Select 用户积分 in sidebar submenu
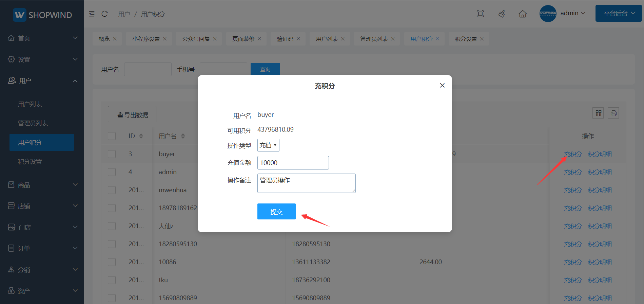 [x=42, y=142]
